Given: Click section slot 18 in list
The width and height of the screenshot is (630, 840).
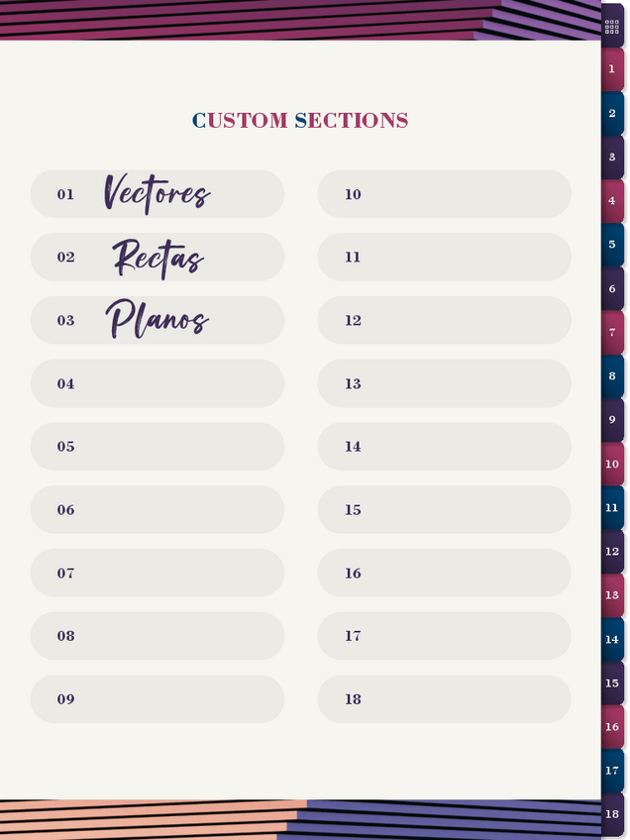Looking at the screenshot, I should pyautogui.click(x=444, y=699).
